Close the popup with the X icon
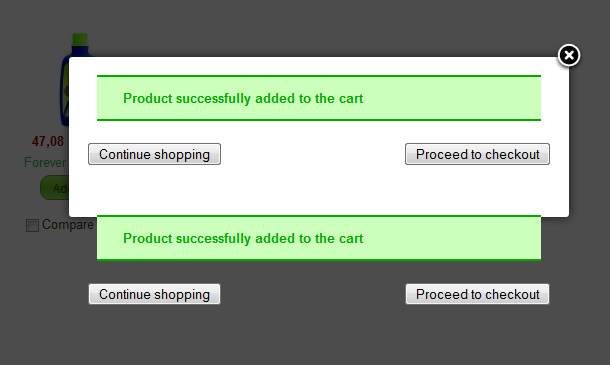The image size is (610, 365). [569, 55]
